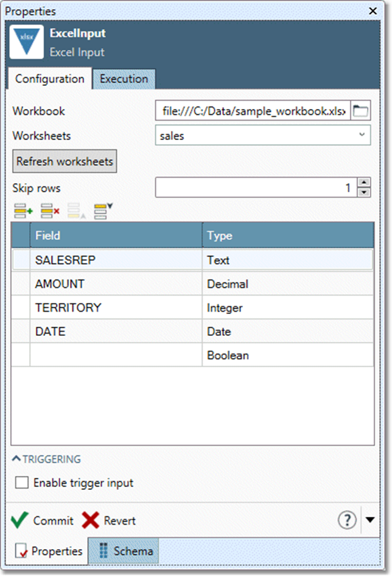Open help via the question mark icon
The height and width of the screenshot is (577, 392).
pos(347,520)
